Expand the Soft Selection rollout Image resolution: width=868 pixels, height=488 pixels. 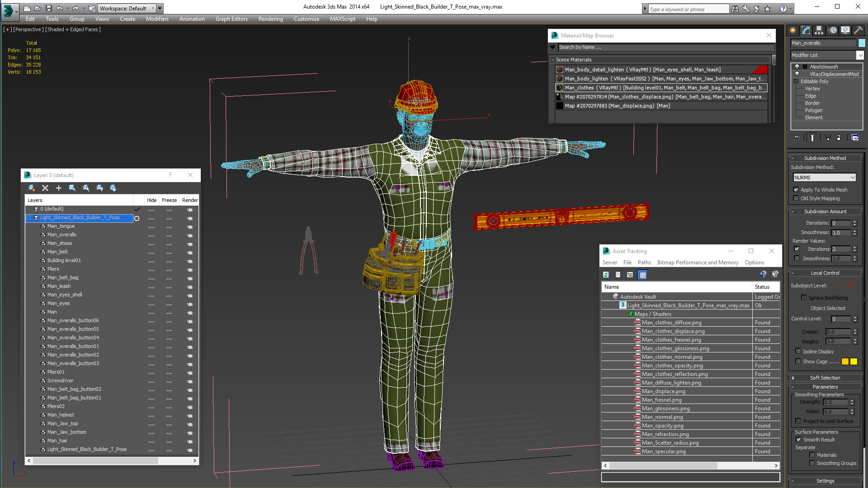click(825, 378)
